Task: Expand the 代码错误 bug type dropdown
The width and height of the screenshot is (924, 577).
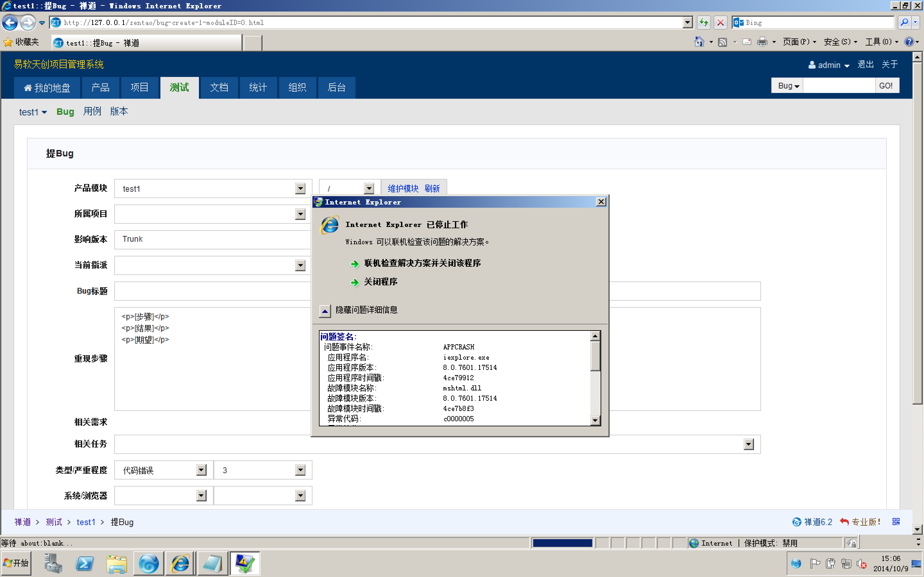Action: click(x=201, y=470)
